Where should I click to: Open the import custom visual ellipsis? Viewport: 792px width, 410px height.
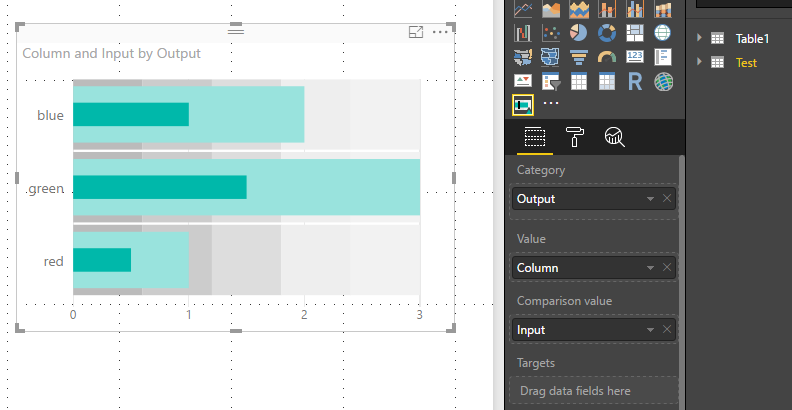(x=551, y=103)
